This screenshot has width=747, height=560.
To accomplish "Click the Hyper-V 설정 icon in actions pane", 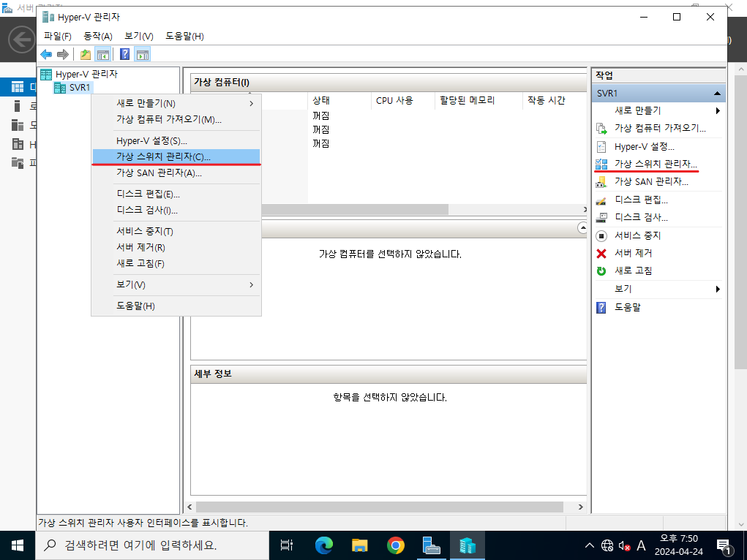I will click(601, 147).
